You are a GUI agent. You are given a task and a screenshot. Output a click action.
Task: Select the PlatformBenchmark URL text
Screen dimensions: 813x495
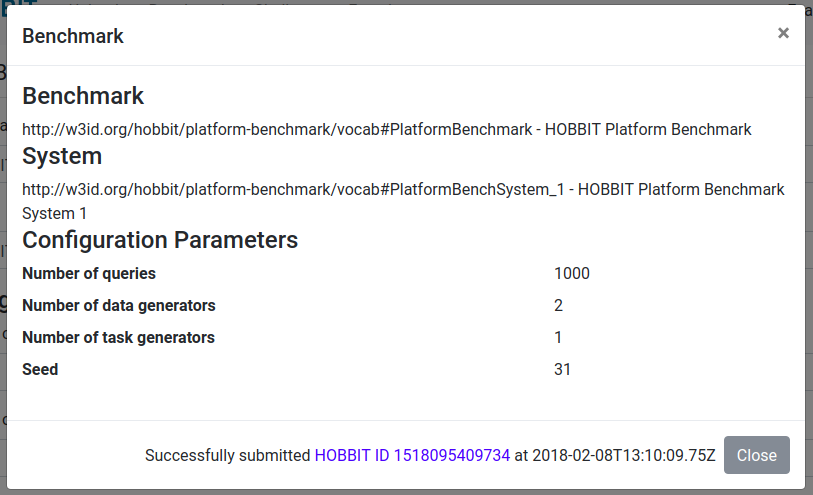pos(277,129)
